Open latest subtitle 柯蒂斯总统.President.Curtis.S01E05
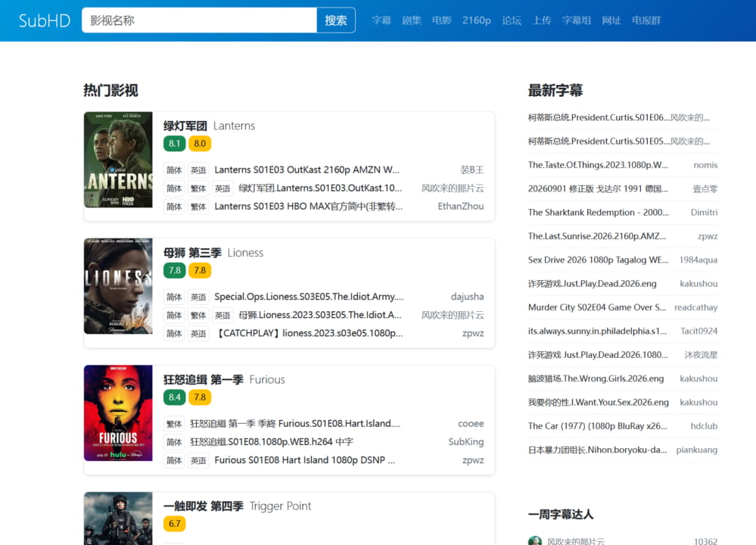 click(x=599, y=142)
